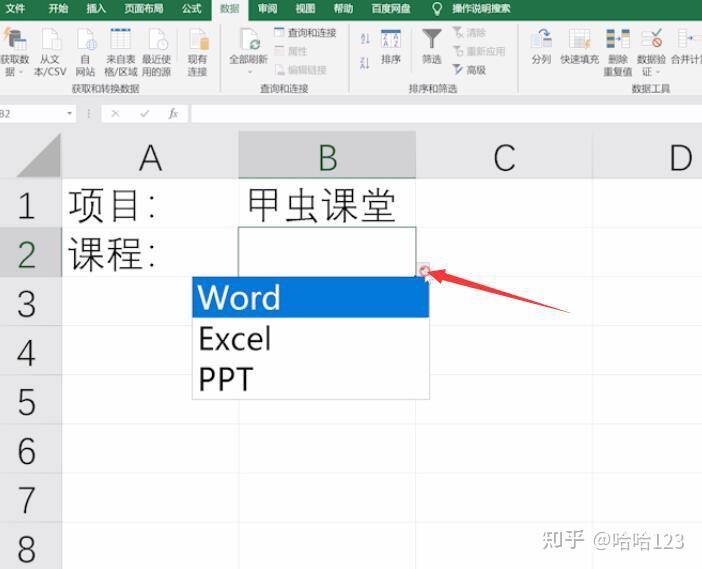
Task: Show Queries & Connections (查询和连接) pane
Action: pyautogui.click(x=305, y=33)
